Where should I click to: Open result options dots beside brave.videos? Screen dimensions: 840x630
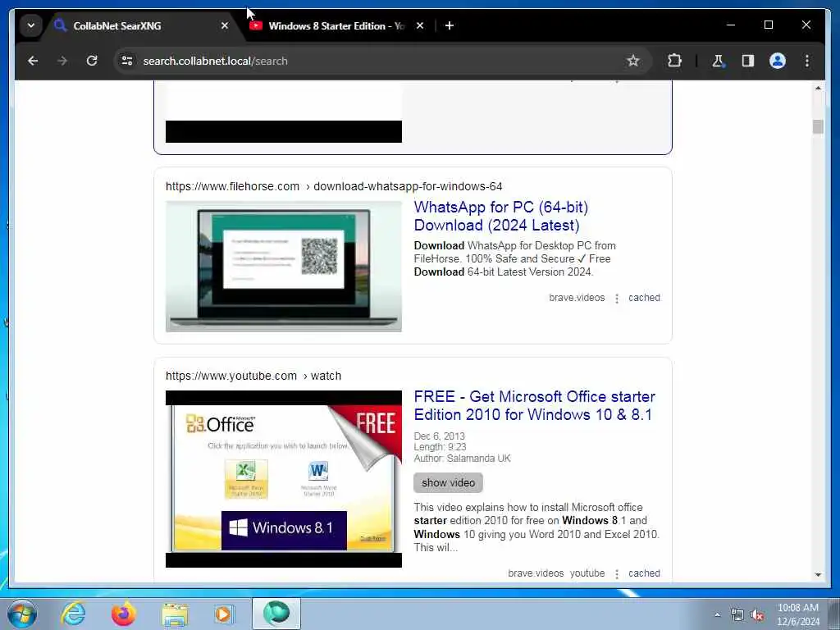tap(617, 299)
